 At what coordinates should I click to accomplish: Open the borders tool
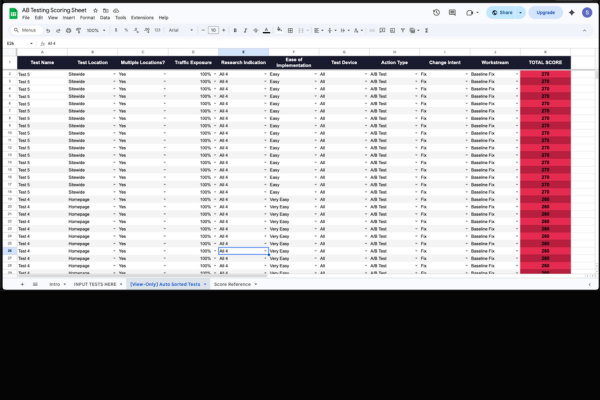click(x=290, y=30)
